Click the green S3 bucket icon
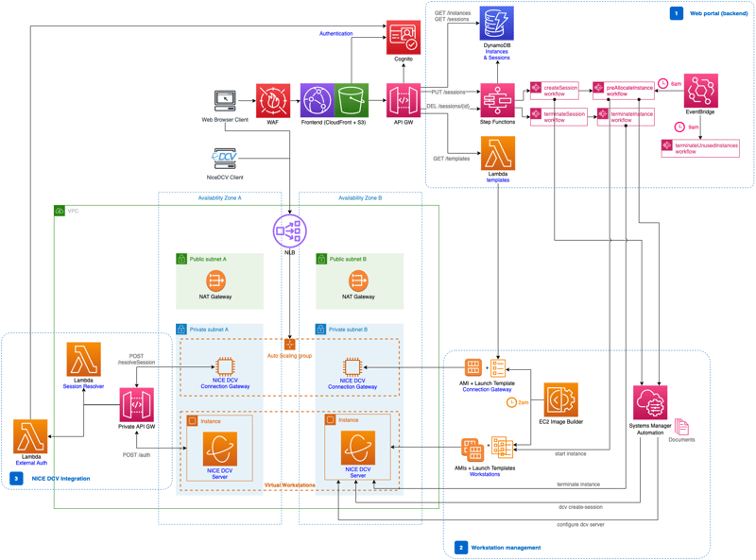The width and height of the screenshot is (756, 560). pos(352,100)
